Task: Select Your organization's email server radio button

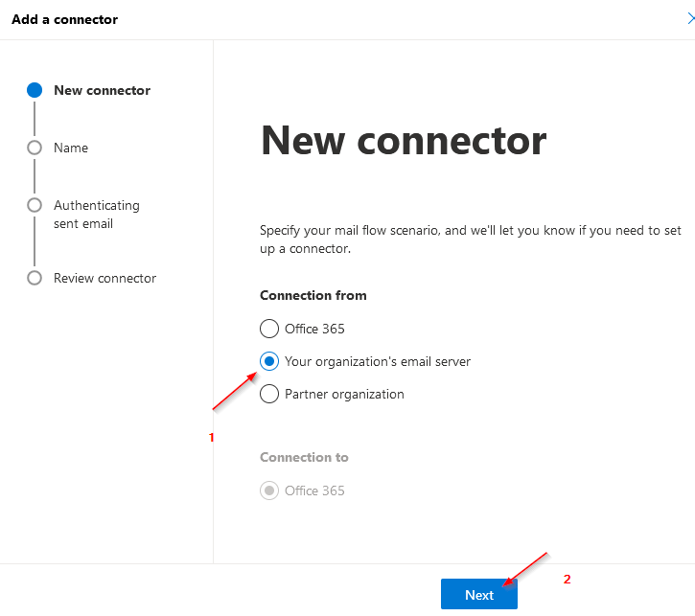Action: click(269, 361)
